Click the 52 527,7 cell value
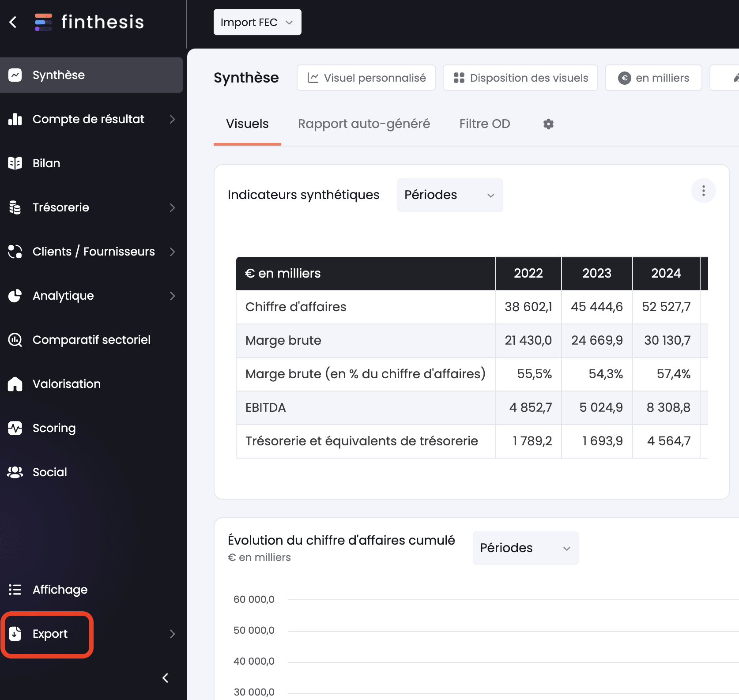The height and width of the screenshot is (700, 739). coord(666,307)
